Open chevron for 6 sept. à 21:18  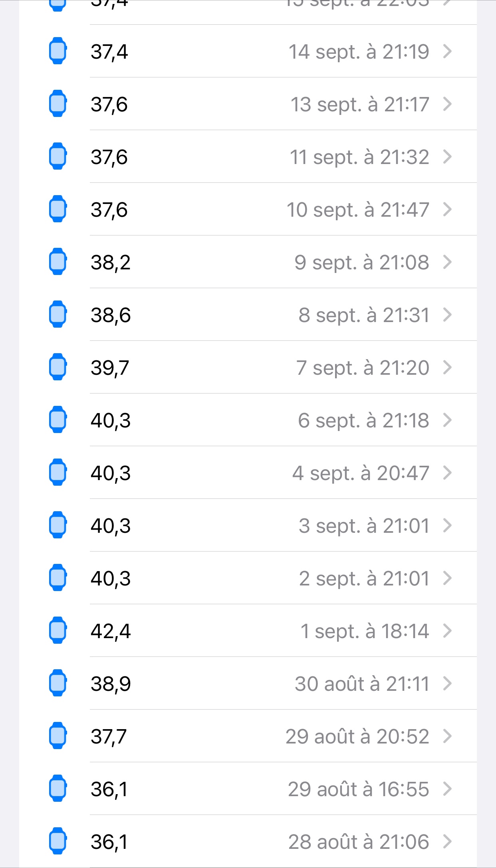coord(447,420)
